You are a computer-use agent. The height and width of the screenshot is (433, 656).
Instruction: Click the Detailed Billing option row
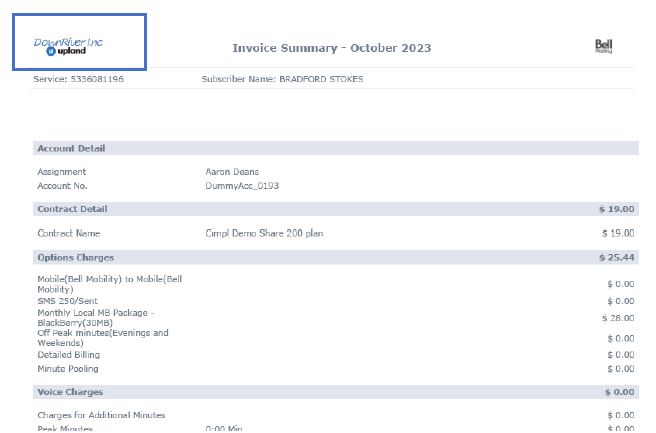tap(71, 355)
